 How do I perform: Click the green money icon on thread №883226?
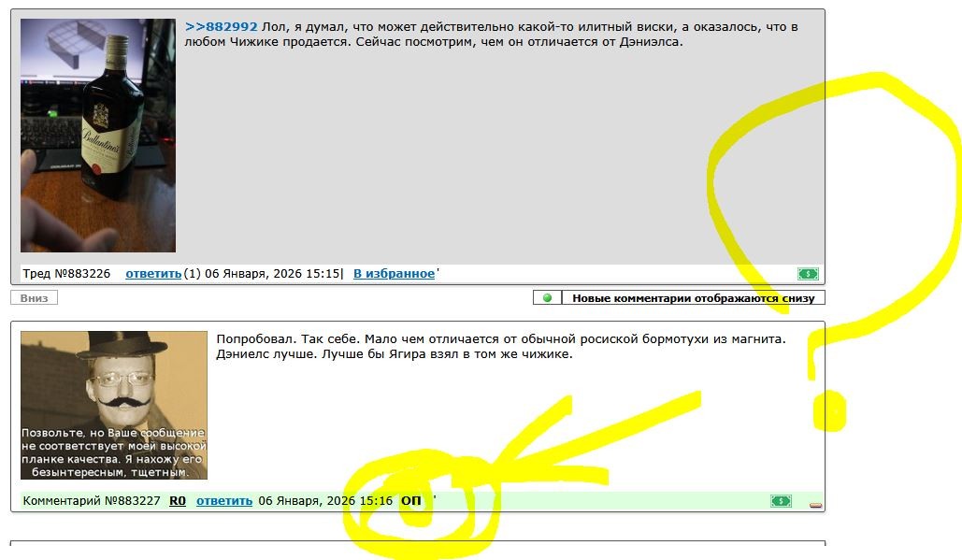pos(808,274)
